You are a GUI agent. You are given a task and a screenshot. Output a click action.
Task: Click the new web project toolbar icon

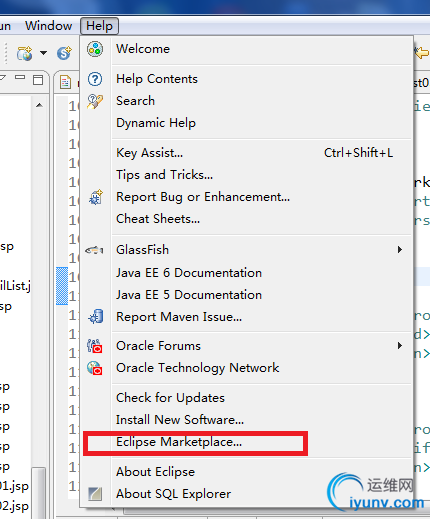click(25, 53)
